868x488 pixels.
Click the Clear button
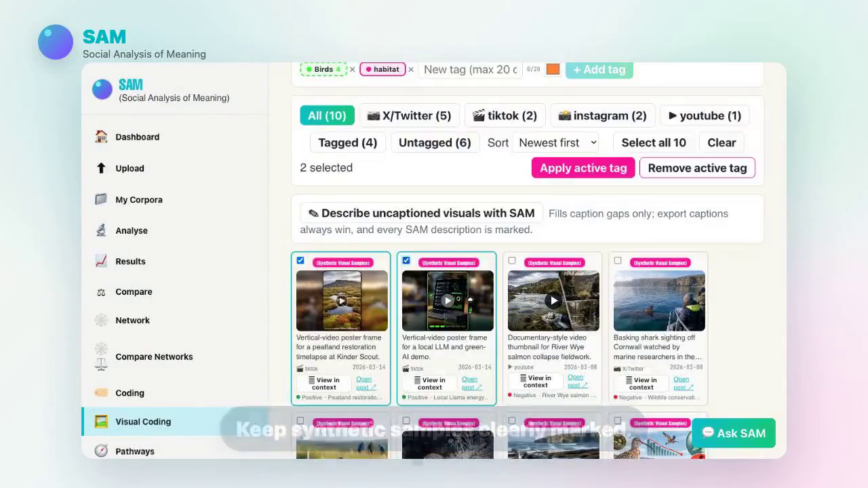(x=722, y=142)
